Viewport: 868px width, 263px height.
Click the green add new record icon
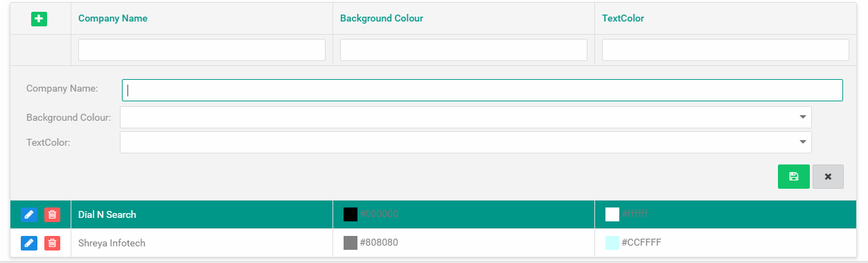(39, 19)
